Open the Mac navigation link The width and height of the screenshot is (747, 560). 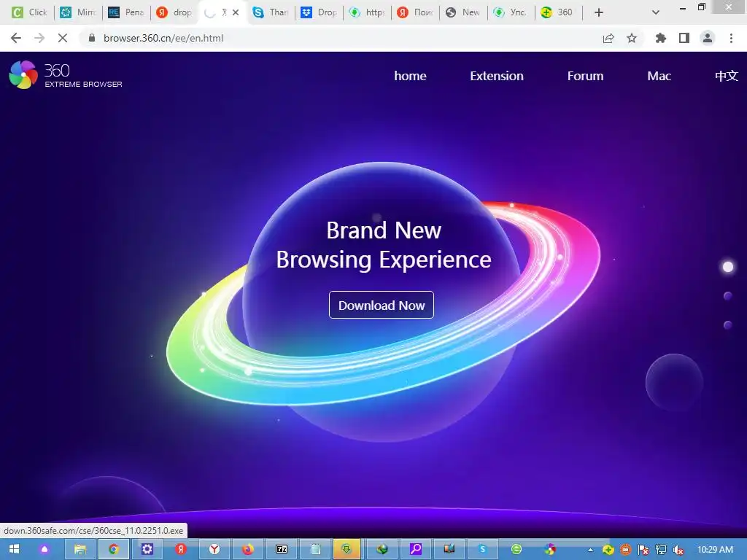click(659, 76)
